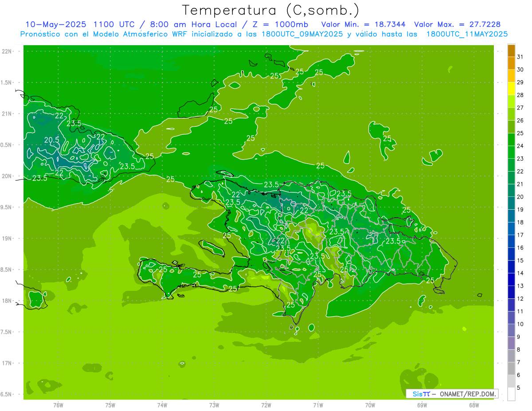Click the pressure level "Z = 1000mb"
The width and height of the screenshot is (532, 411).
282,24
